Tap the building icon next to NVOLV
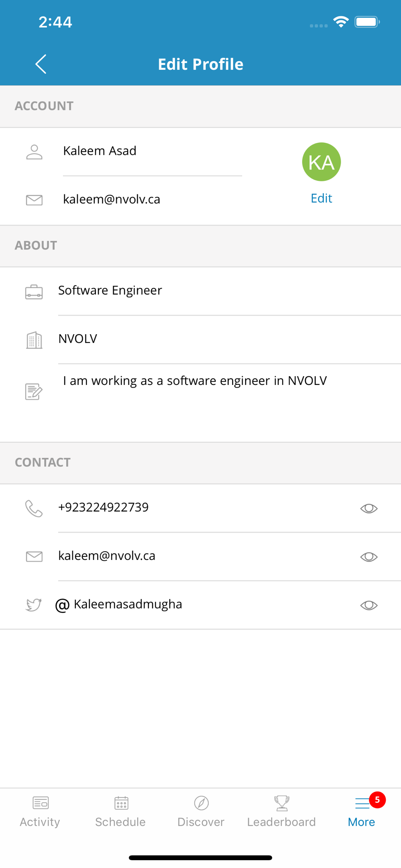 34,340
